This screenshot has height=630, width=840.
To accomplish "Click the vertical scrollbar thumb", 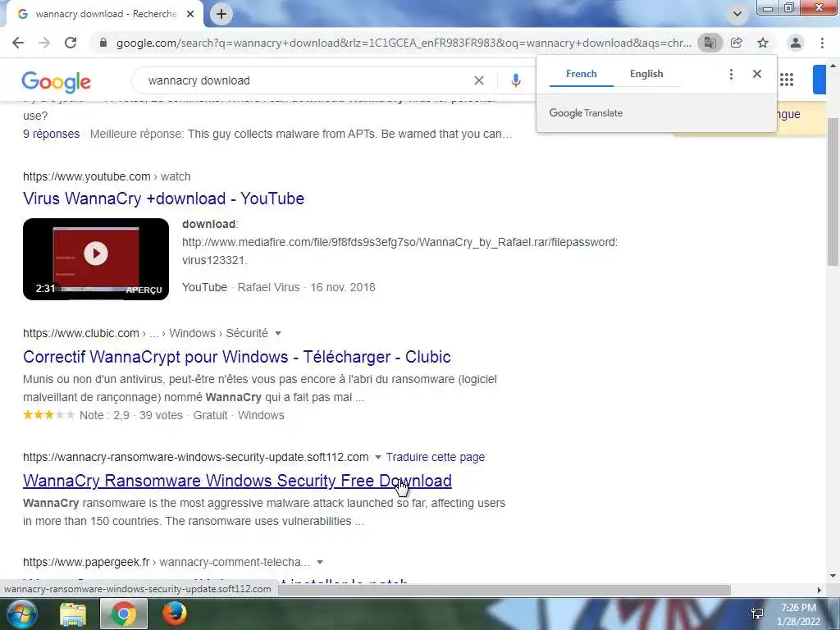I will [x=833, y=190].
